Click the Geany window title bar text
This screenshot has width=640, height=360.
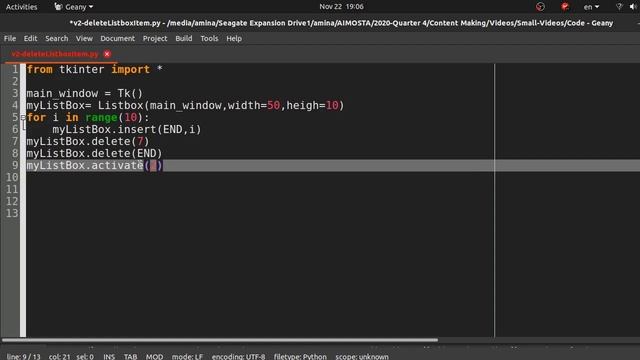point(341,23)
